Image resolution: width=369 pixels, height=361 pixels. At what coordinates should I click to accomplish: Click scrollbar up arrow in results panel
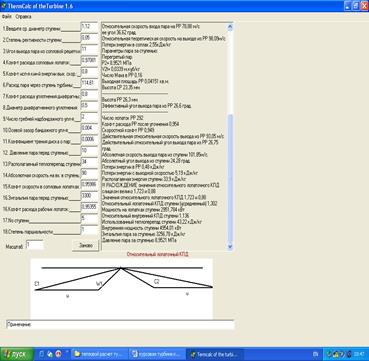(230, 26)
